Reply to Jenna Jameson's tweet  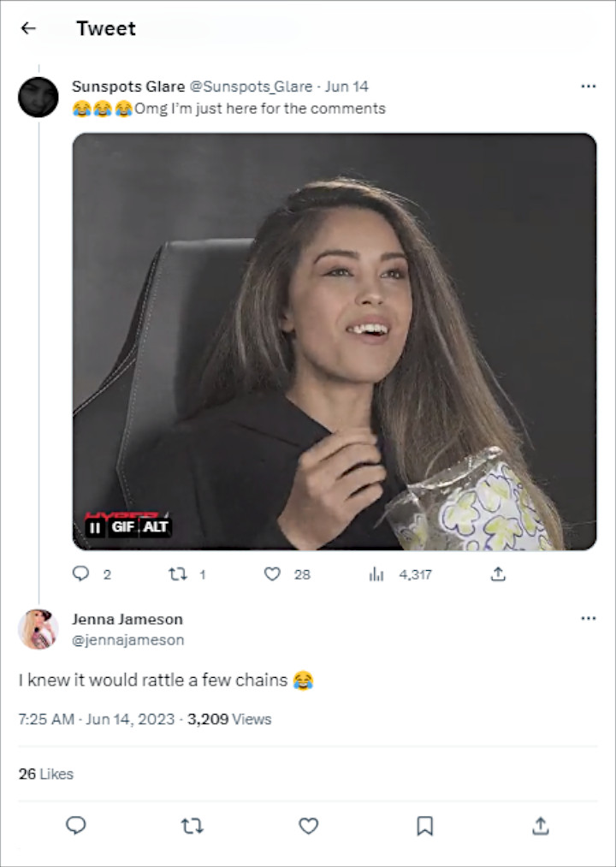76,826
